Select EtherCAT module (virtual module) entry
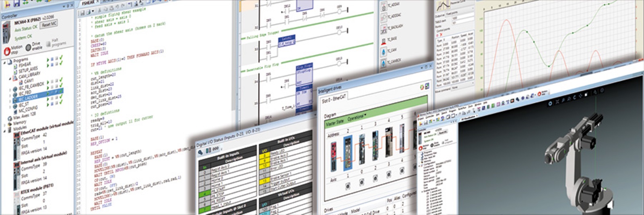Screen dimensions: 644x215 pos(47,128)
